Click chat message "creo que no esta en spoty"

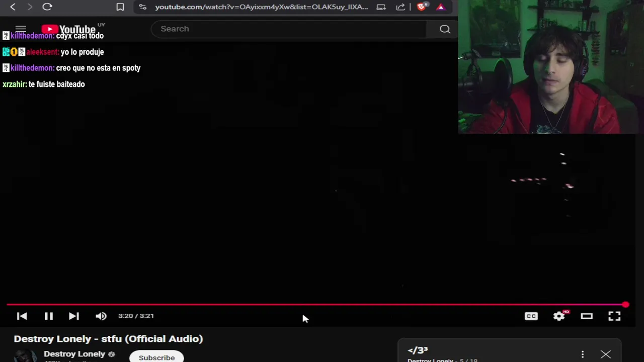[98, 68]
